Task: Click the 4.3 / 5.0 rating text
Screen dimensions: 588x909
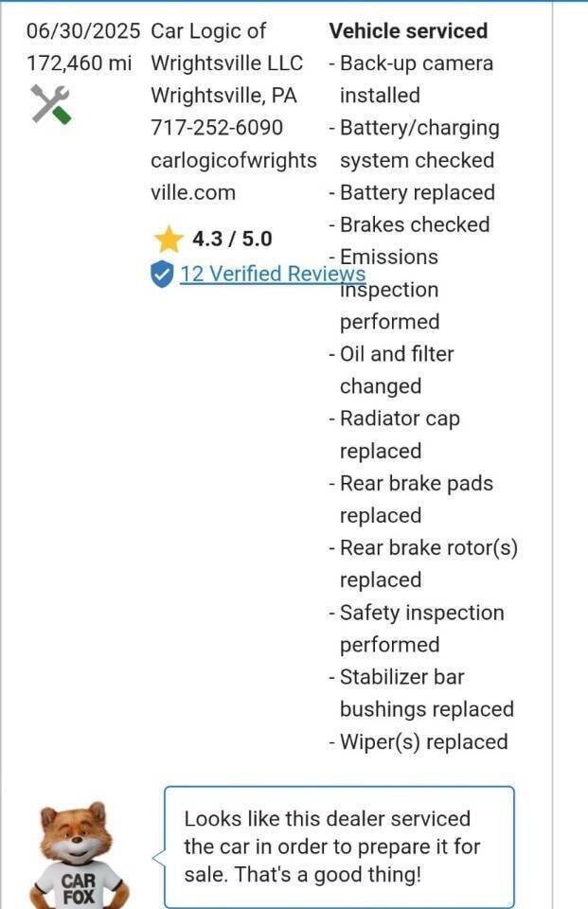Action: tap(232, 239)
